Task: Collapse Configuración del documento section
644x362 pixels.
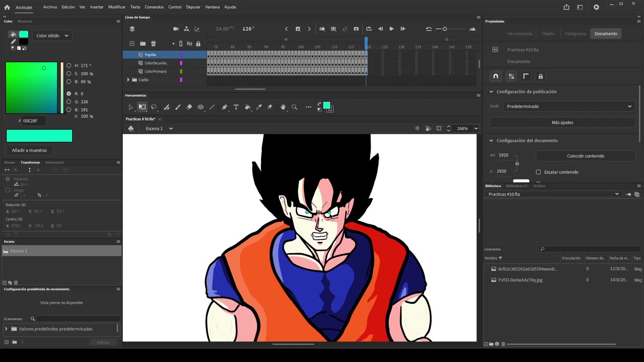Action: point(491,140)
